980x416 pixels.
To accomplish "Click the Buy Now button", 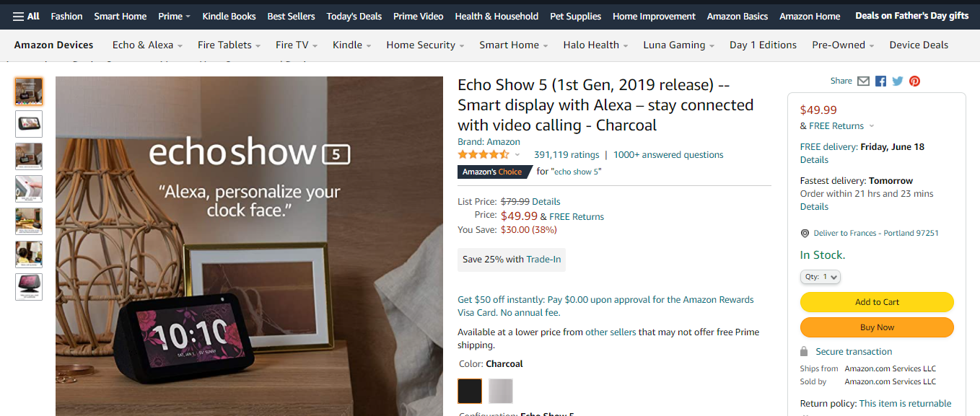I will (x=877, y=327).
